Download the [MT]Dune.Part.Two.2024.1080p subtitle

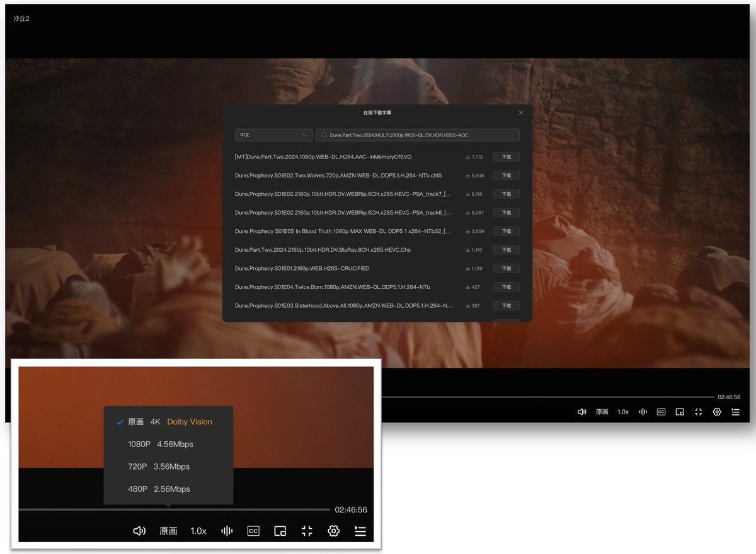[506, 157]
